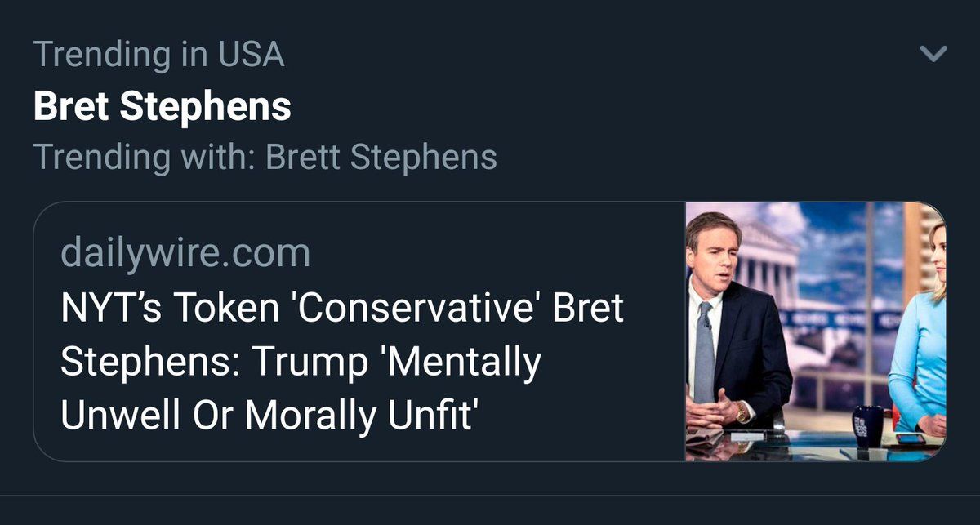
Task: Open the article preview thumbnail image
Action: pos(815,331)
